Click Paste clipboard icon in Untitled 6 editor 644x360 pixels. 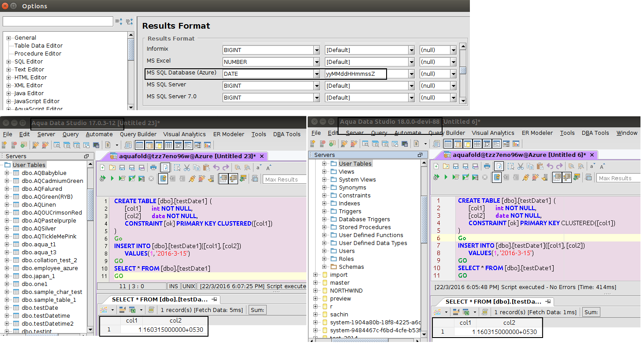coord(540,166)
